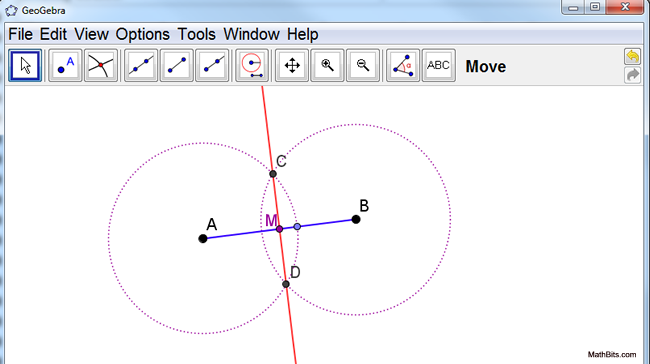Open the View menu

coord(91,34)
